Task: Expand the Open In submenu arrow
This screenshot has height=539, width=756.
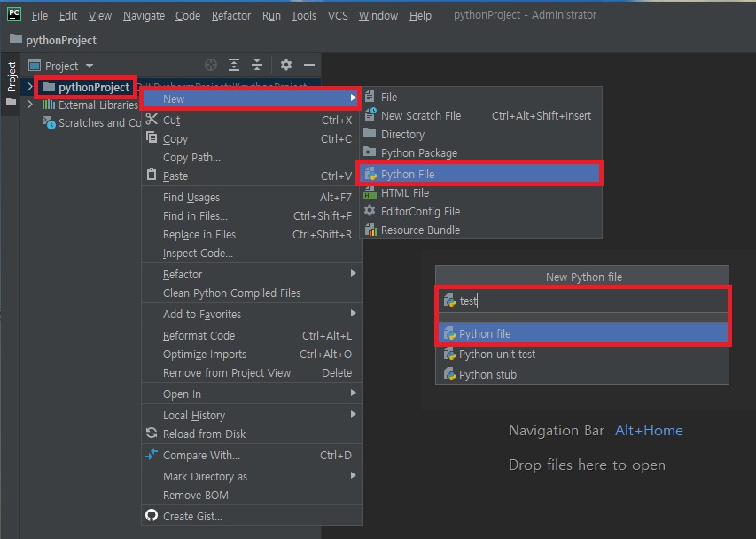Action: click(354, 393)
